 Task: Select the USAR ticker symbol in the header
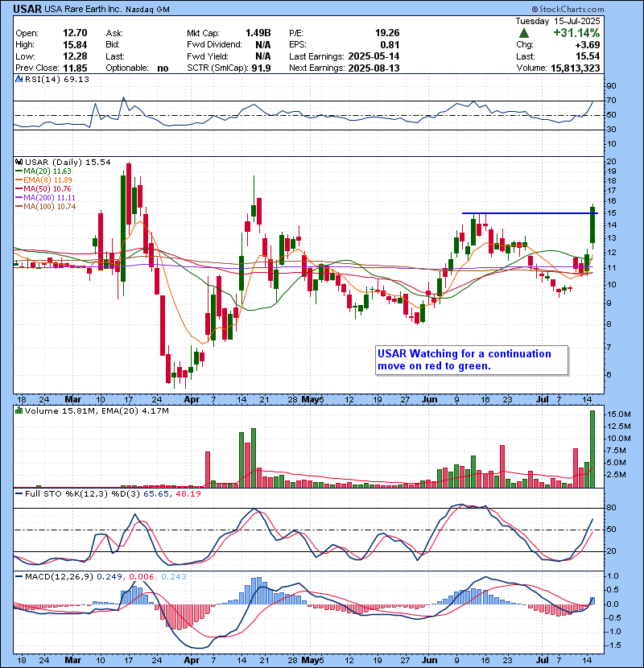[27, 9]
